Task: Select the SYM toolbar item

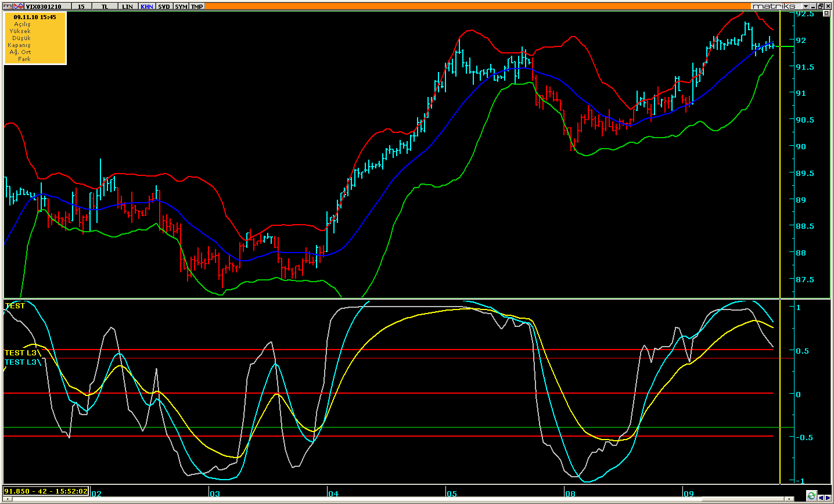Action: pos(181,6)
